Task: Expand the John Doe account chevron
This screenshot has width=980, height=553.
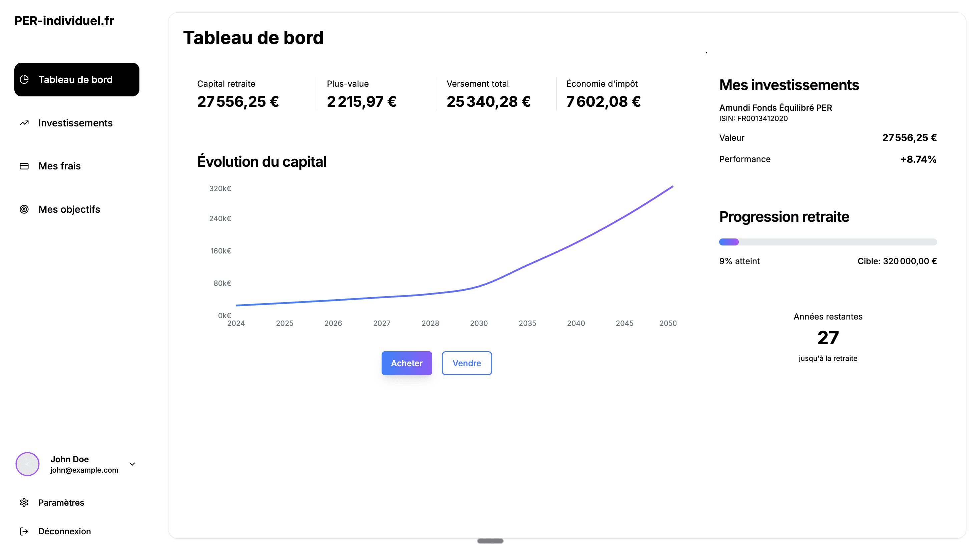Action: click(132, 464)
